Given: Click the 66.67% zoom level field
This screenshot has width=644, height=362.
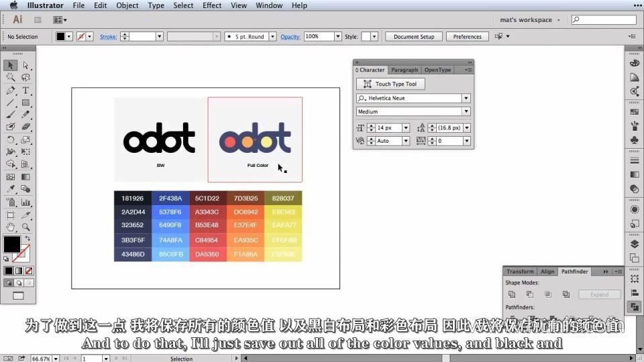Looking at the screenshot, I should pyautogui.click(x=41, y=359).
